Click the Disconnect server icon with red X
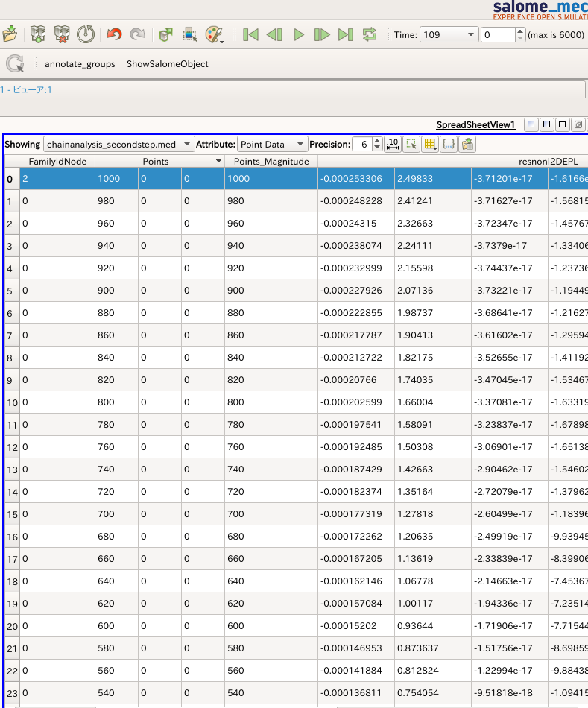Viewport: 588px width, 708px height. coord(62,34)
